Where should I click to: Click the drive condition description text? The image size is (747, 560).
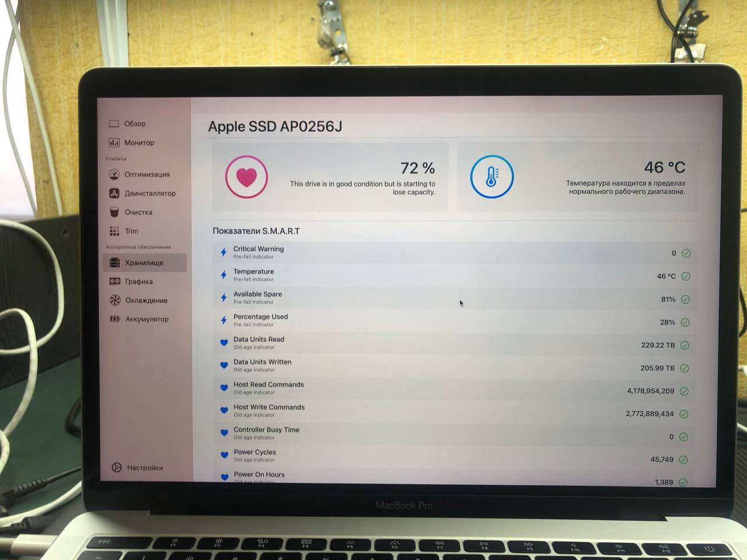(x=362, y=188)
